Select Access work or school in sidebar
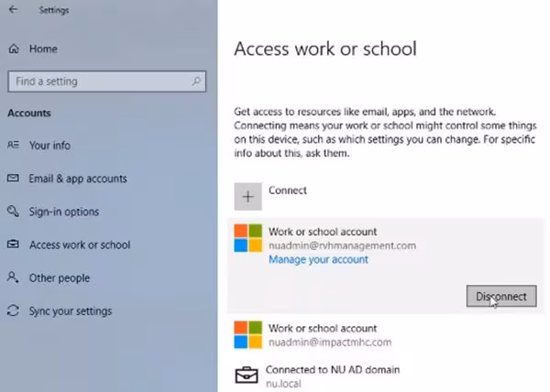This screenshot has height=392, width=550. (x=80, y=245)
